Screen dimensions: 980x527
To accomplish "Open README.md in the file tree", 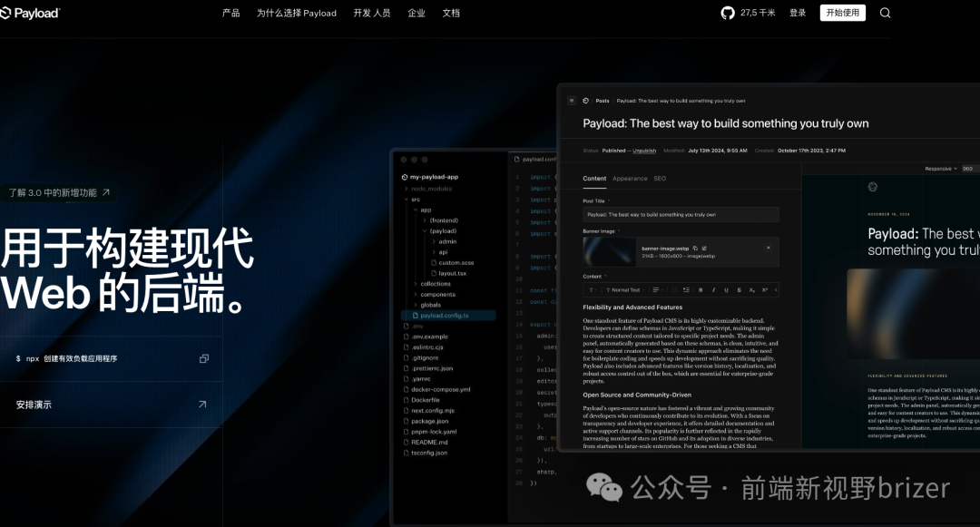I will click(x=426, y=442).
